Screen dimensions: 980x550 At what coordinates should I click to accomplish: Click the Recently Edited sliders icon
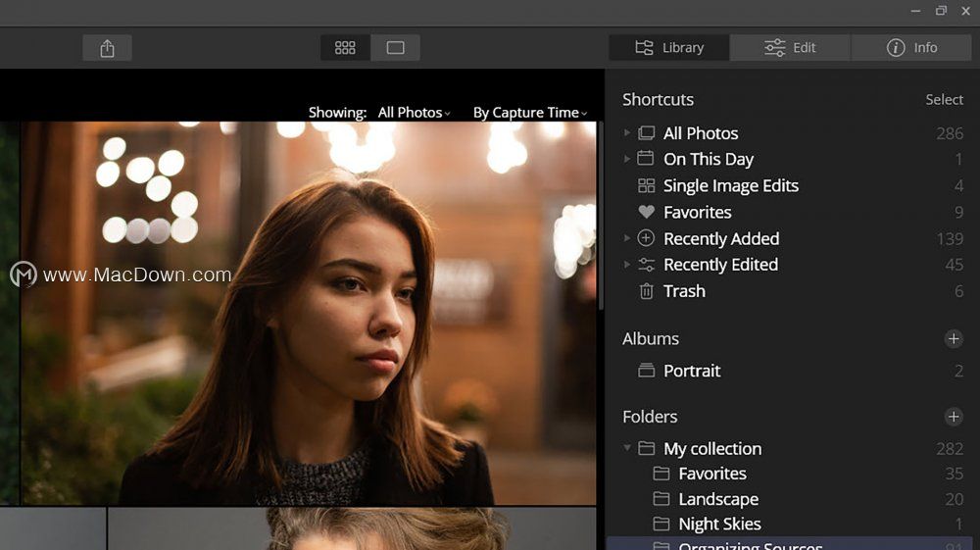[x=646, y=265]
